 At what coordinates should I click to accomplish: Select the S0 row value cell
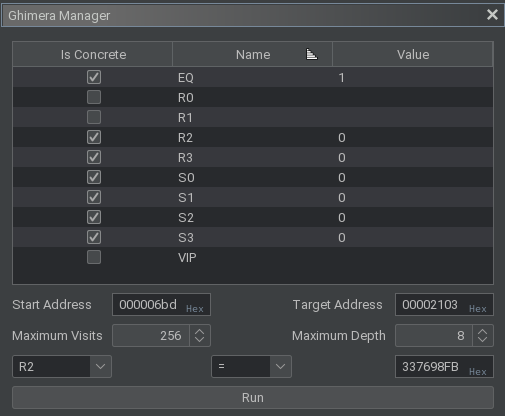click(413, 177)
